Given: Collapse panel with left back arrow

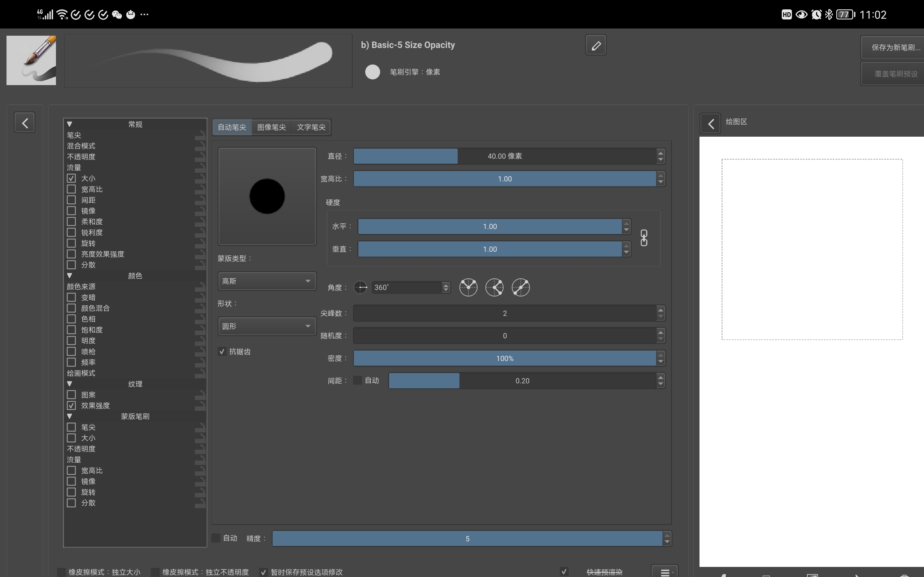Looking at the screenshot, I should 25,123.
